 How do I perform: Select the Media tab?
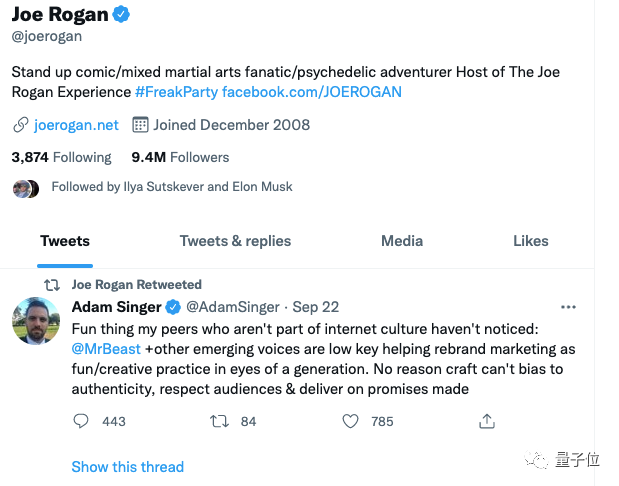402,241
